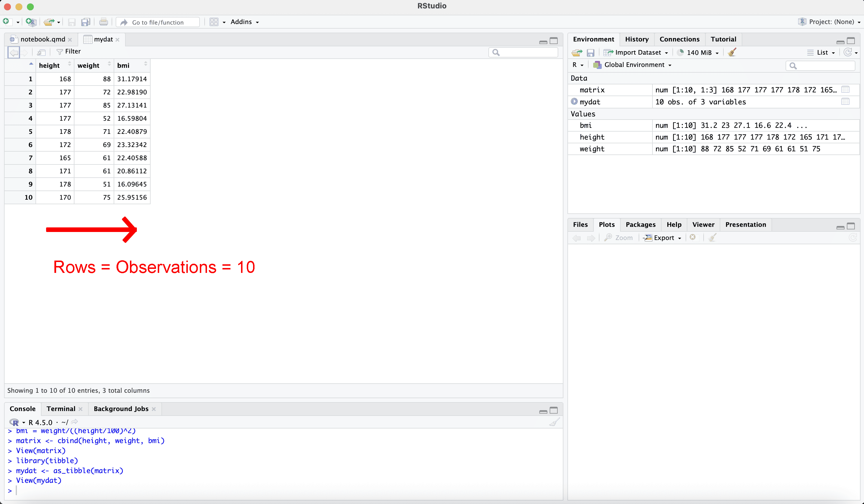The image size is (864, 504).
Task: Open matrix in data viewer via grid icon
Action: [x=845, y=90]
